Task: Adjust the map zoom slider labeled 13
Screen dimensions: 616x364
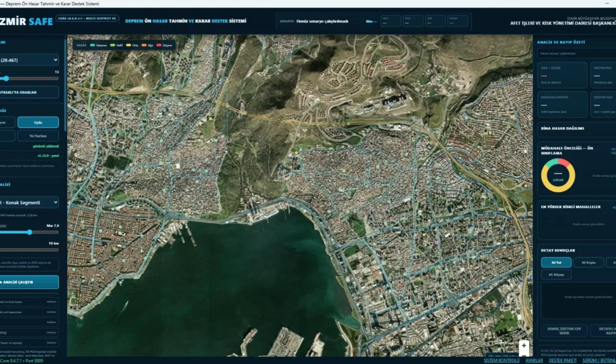Action: pyautogui.click(x=29, y=78)
